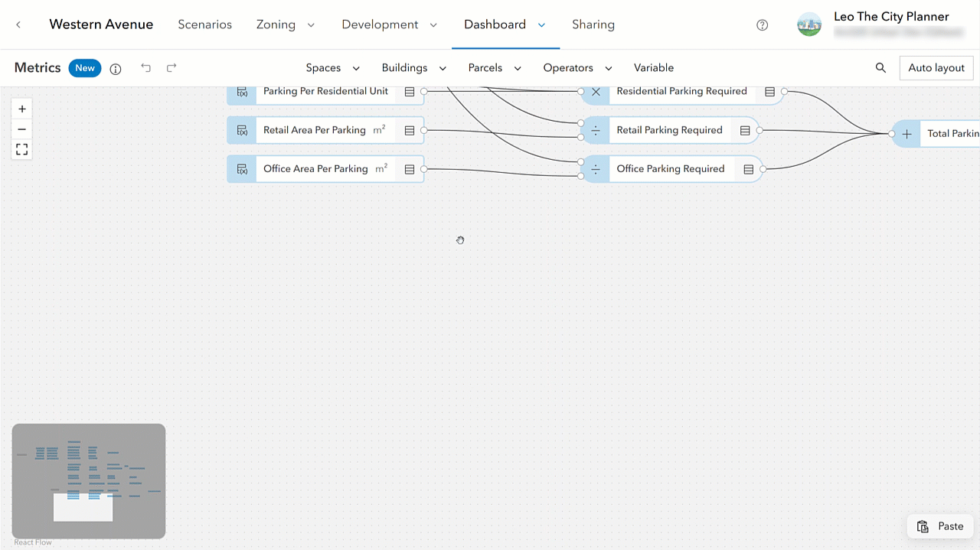Open the Sharing menu item

click(x=593, y=24)
